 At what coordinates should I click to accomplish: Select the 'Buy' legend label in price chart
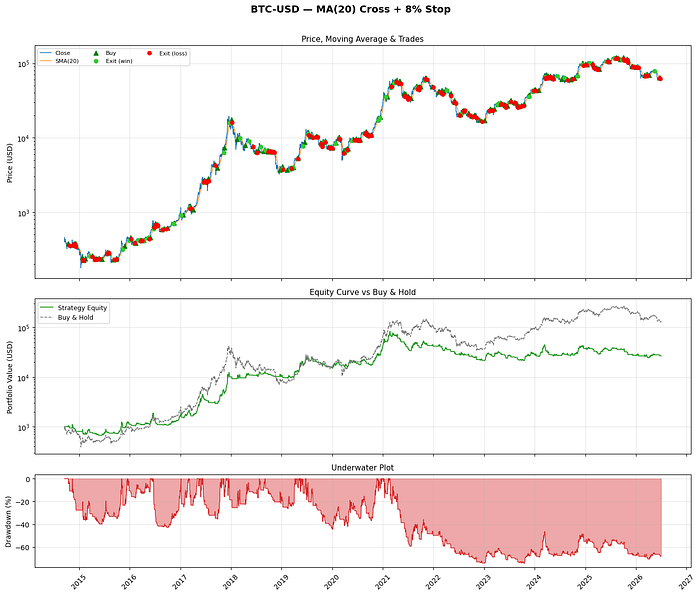click(111, 53)
